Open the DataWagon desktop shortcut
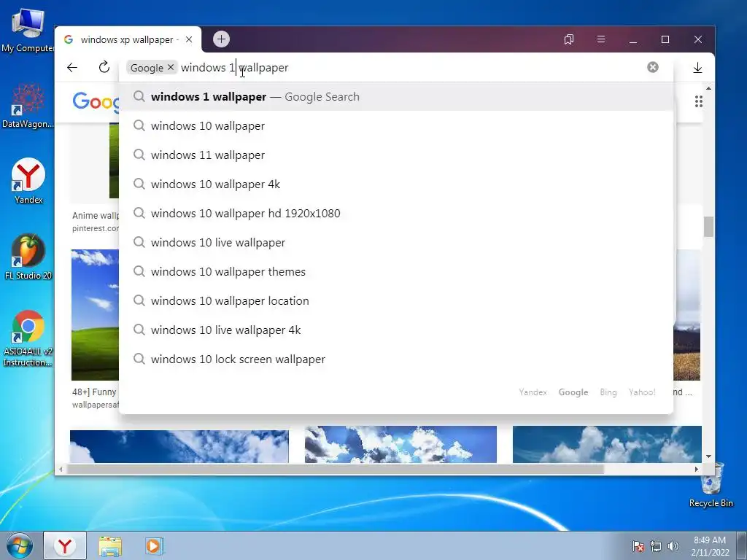This screenshot has height=560, width=747. pyautogui.click(x=28, y=106)
